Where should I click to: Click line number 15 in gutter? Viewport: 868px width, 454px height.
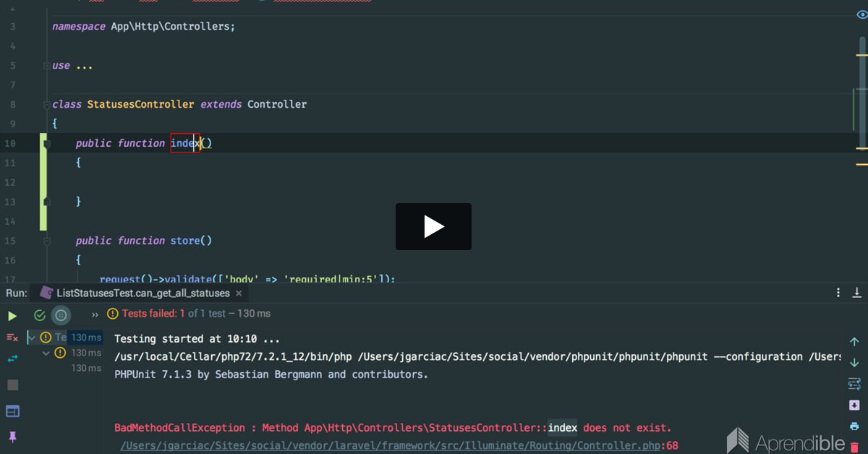(x=9, y=241)
